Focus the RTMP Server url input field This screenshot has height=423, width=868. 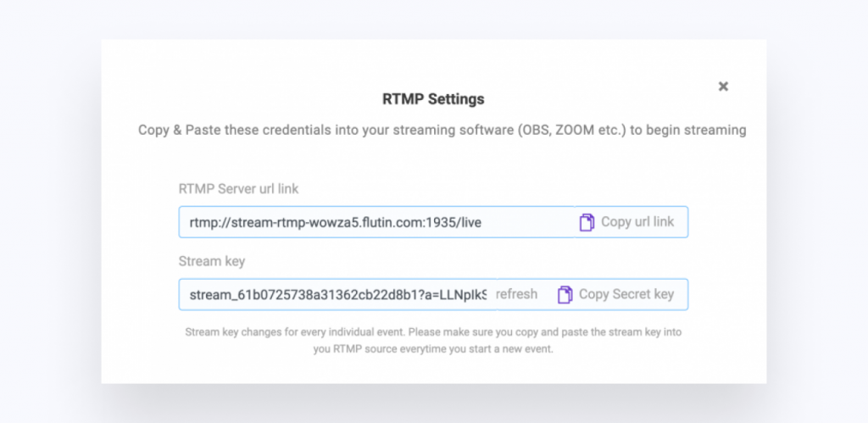(x=376, y=222)
